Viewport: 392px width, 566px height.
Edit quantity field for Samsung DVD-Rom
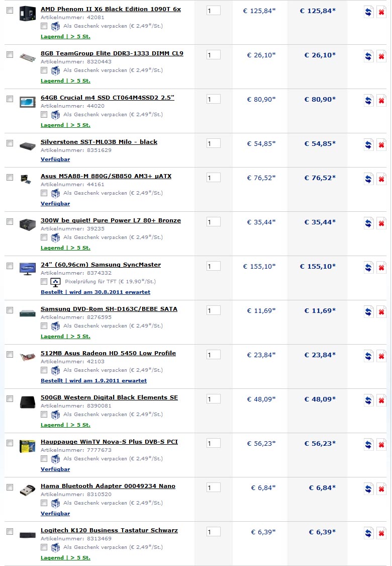[x=214, y=310]
